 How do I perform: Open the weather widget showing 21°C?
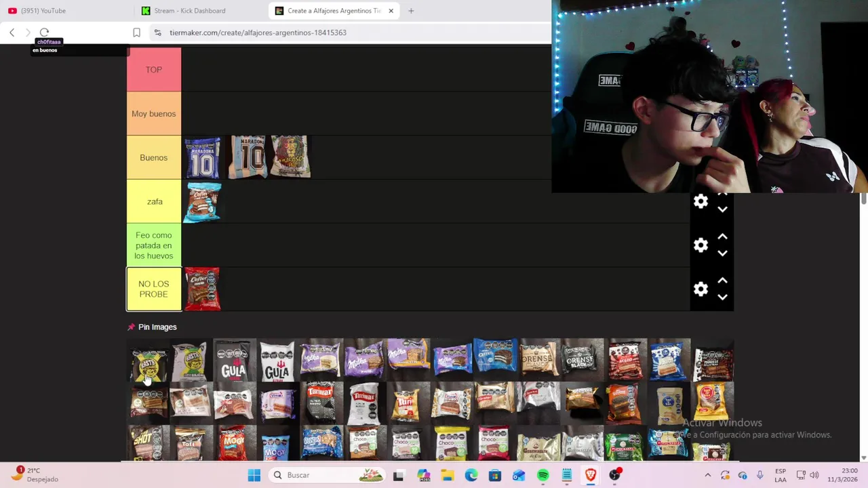[34, 474]
